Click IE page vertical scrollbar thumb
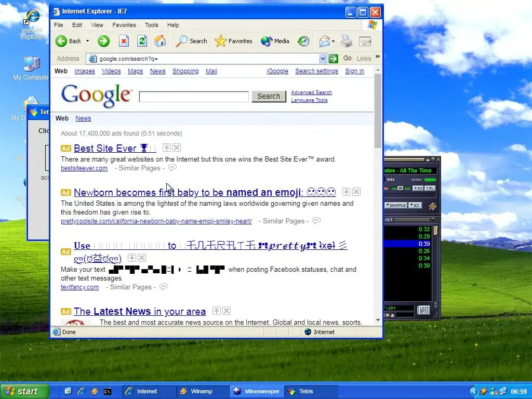 pyautogui.click(x=378, y=111)
